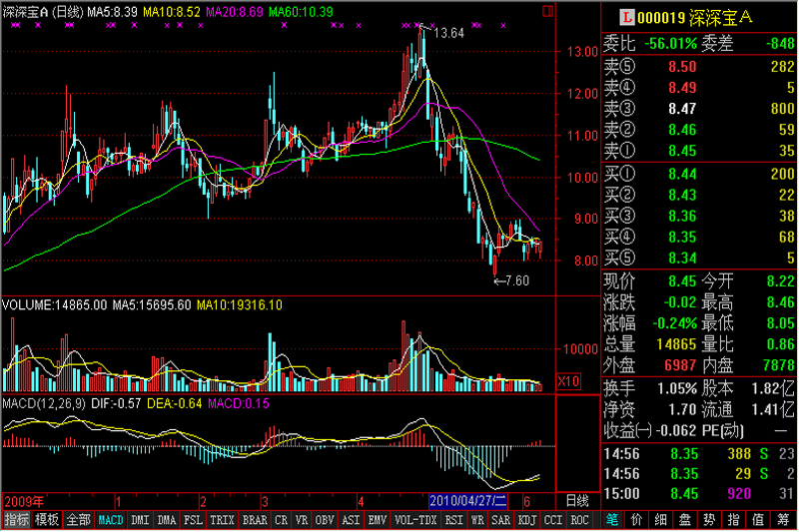Click the 外盘 value 6987
The height and width of the screenshot is (532, 799).
coord(680,365)
